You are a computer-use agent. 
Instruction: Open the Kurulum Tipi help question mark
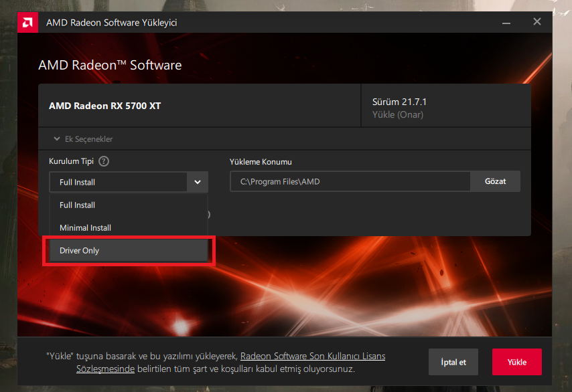104,161
